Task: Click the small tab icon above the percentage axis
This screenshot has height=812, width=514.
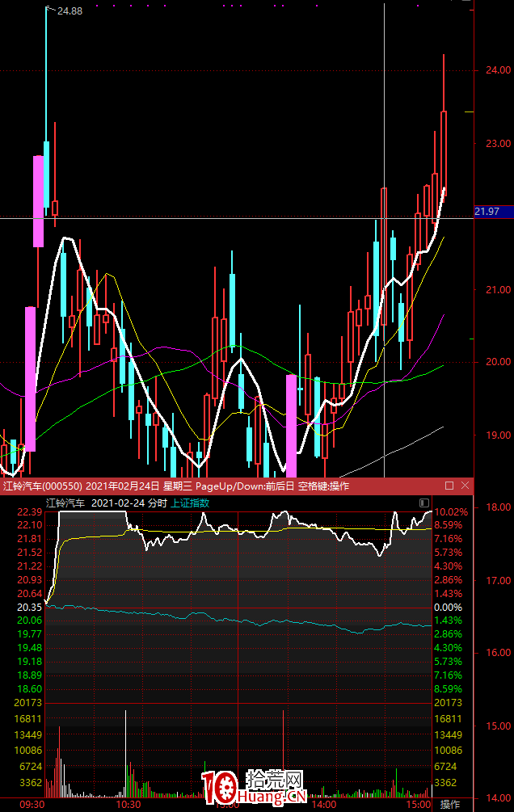Action: click(426, 503)
